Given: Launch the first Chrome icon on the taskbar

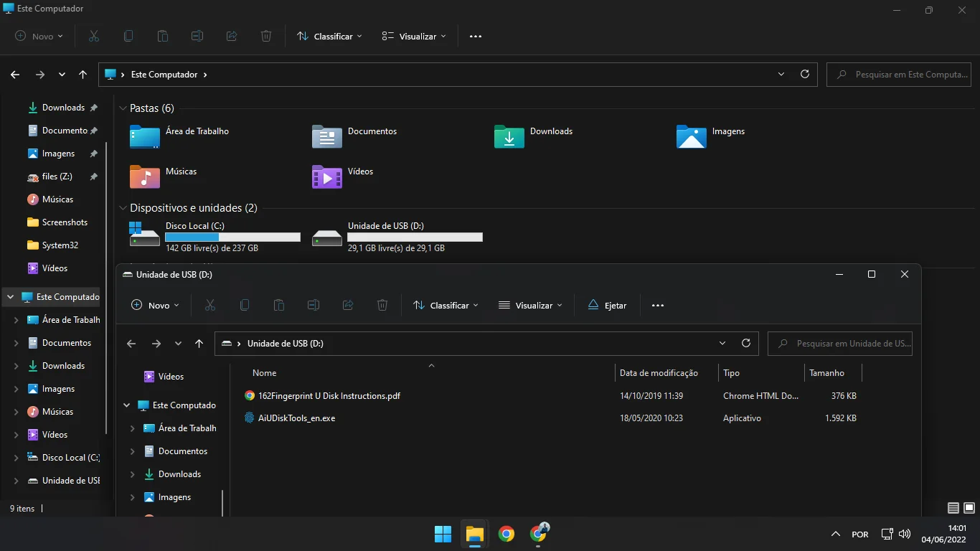Looking at the screenshot, I should click(507, 534).
